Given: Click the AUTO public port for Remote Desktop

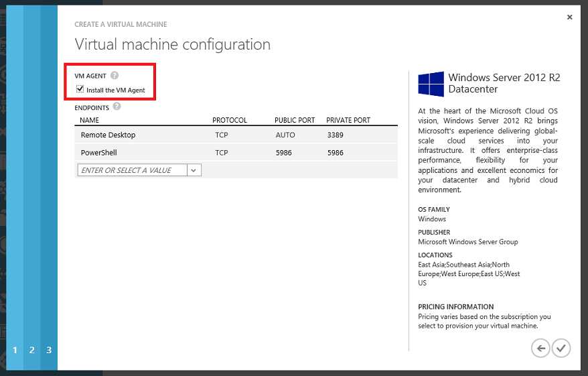Looking at the screenshot, I should (x=285, y=135).
